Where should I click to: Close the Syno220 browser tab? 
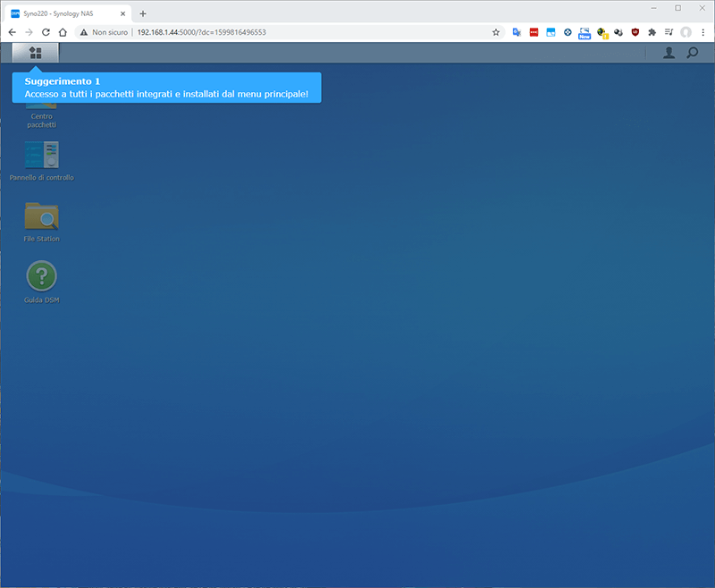122,13
